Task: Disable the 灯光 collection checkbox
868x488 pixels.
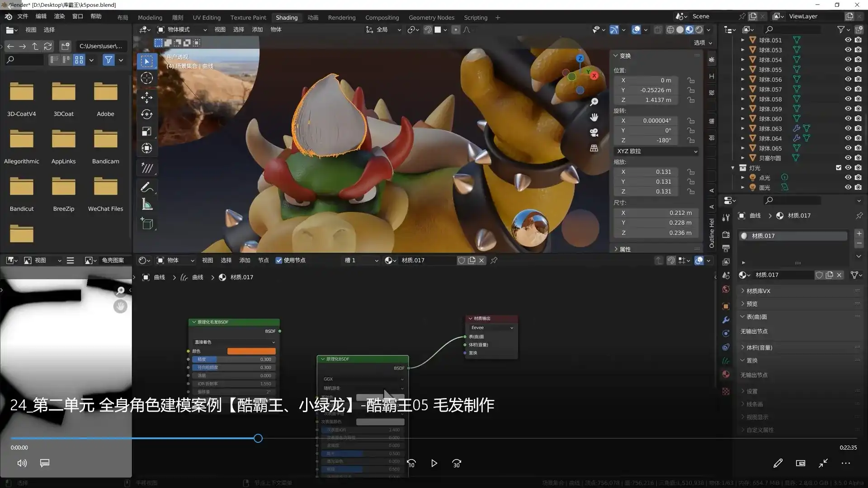Action: pos(839,168)
